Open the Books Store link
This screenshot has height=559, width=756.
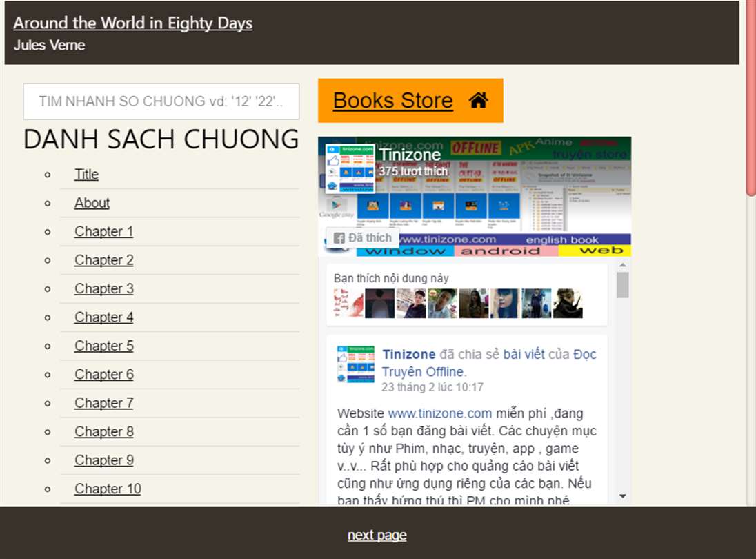coord(393,101)
